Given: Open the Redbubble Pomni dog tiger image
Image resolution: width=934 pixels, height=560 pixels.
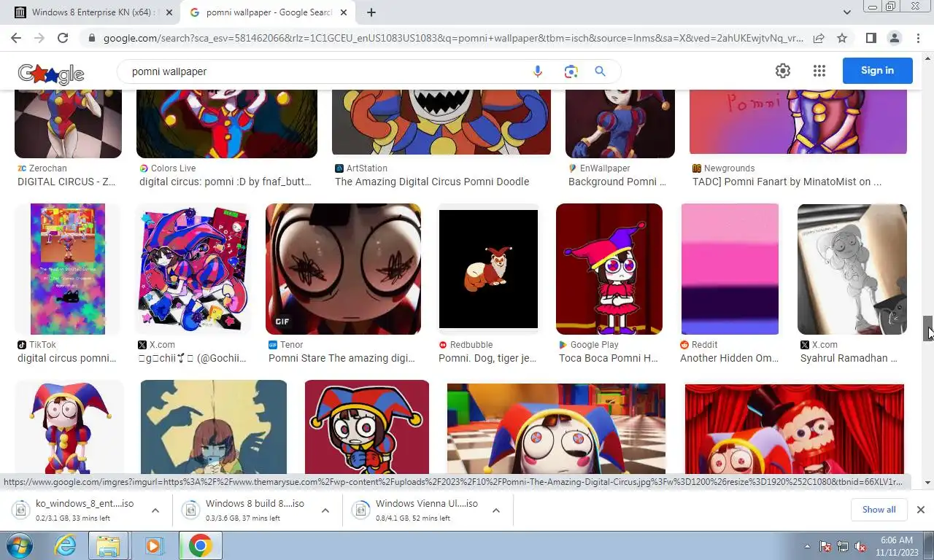Looking at the screenshot, I should point(488,269).
